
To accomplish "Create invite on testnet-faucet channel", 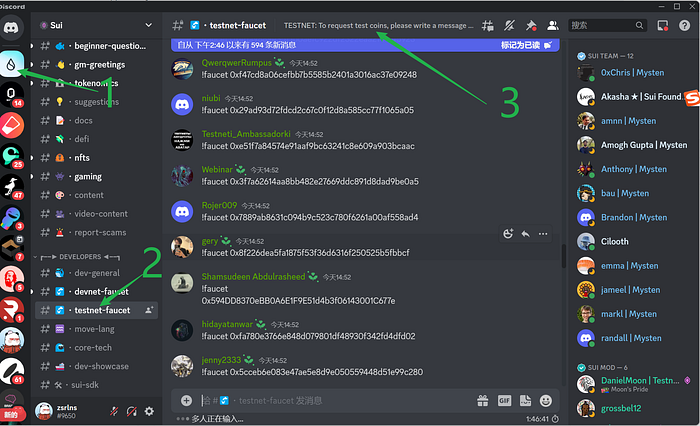I will click(149, 310).
